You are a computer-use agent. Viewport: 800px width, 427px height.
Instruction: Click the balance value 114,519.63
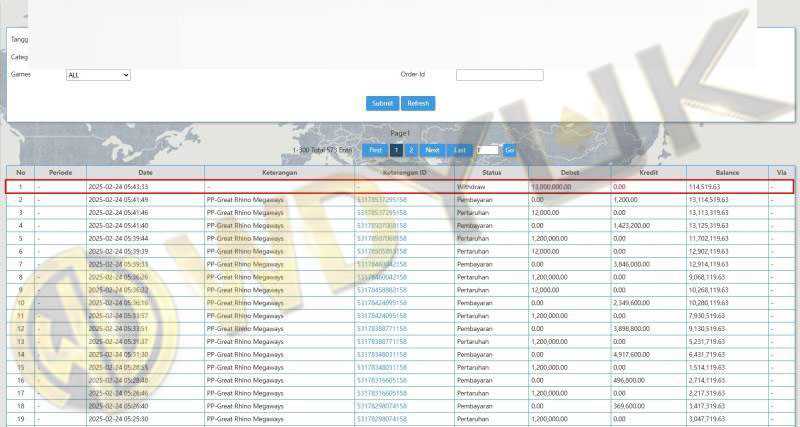point(704,187)
